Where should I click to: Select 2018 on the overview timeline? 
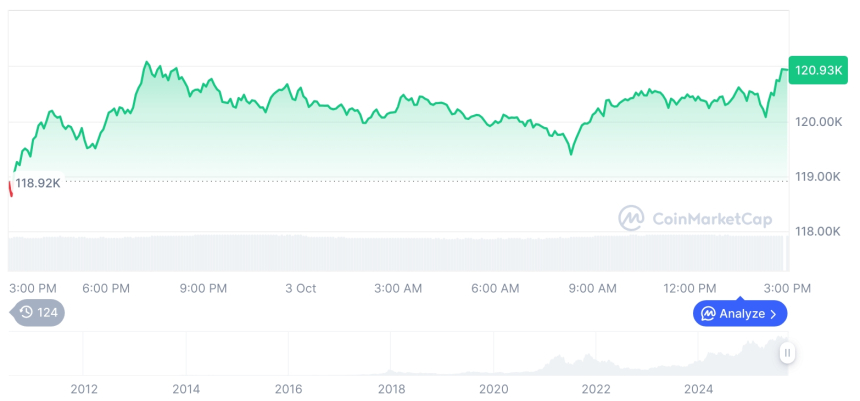[391, 389]
